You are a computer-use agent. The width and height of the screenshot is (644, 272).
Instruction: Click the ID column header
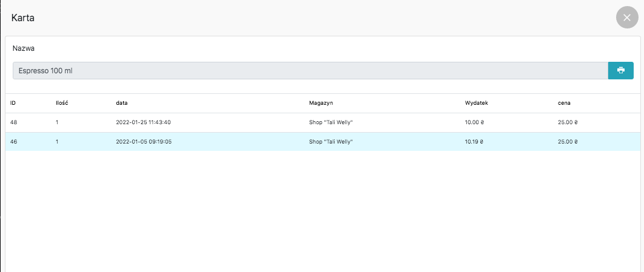coord(13,103)
